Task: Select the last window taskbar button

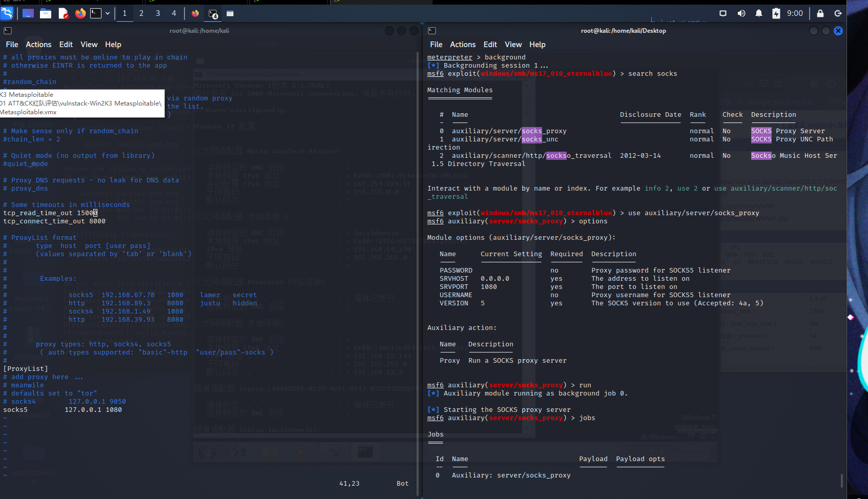Action: point(230,13)
